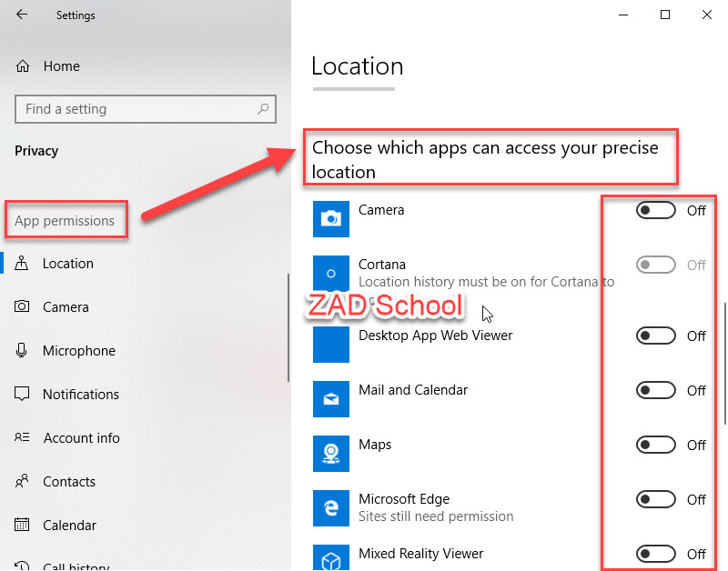Click the Settings window title text
Screen dimensions: 728x571
(76, 15)
